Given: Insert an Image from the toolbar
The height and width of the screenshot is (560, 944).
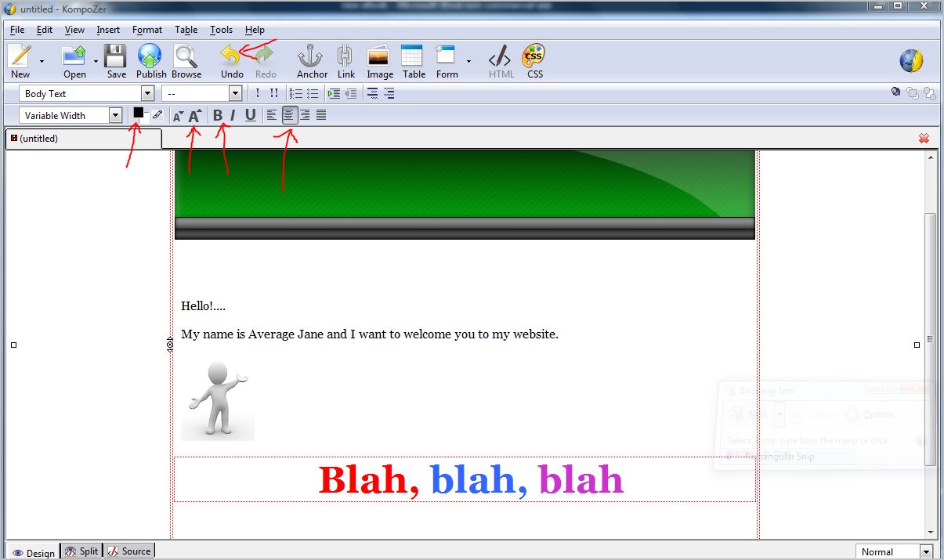Looking at the screenshot, I should 380,57.
